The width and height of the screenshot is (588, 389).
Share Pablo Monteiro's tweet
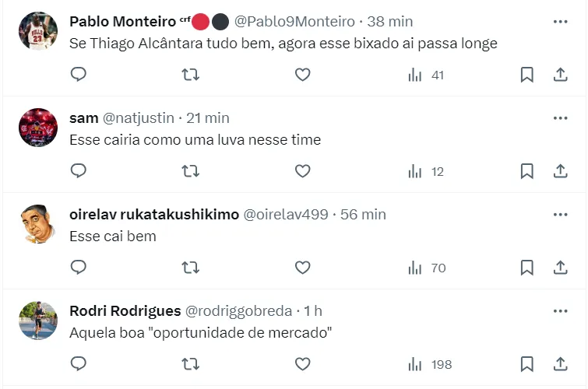click(559, 75)
